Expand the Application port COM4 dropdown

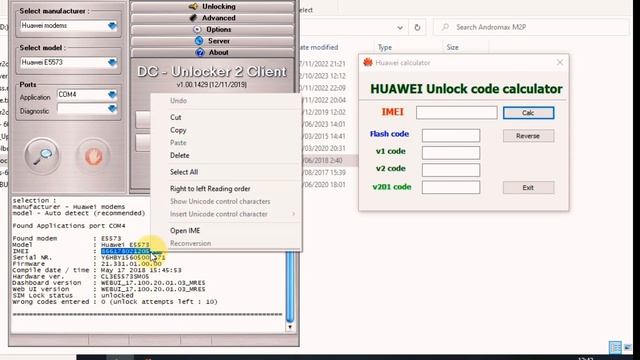pyautogui.click(x=112, y=95)
